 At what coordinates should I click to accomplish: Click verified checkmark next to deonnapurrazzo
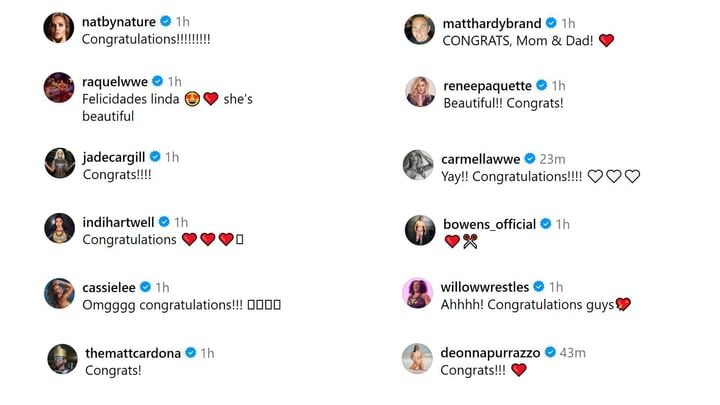550,352
